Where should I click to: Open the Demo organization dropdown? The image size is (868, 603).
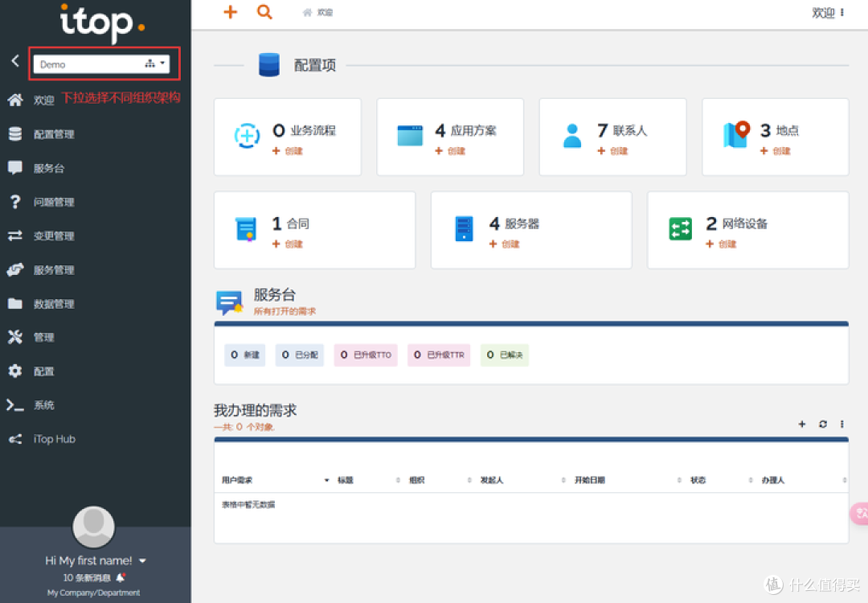[x=101, y=64]
